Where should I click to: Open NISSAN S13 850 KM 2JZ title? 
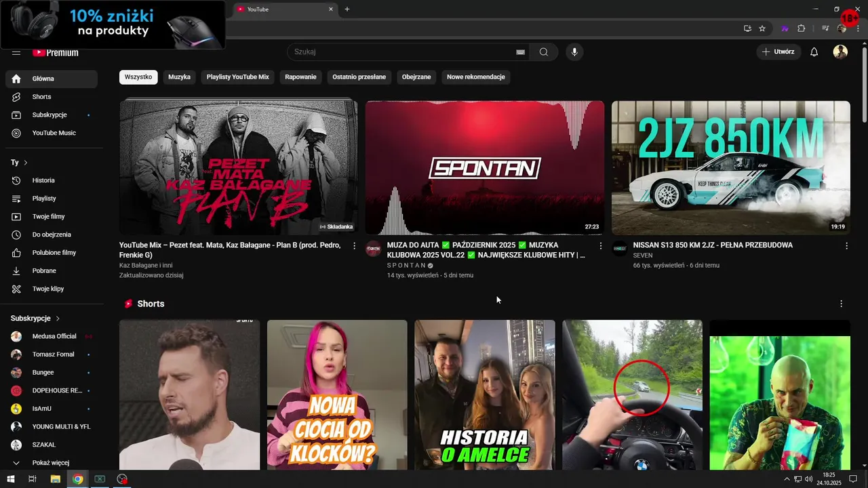click(x=713, y=245)
